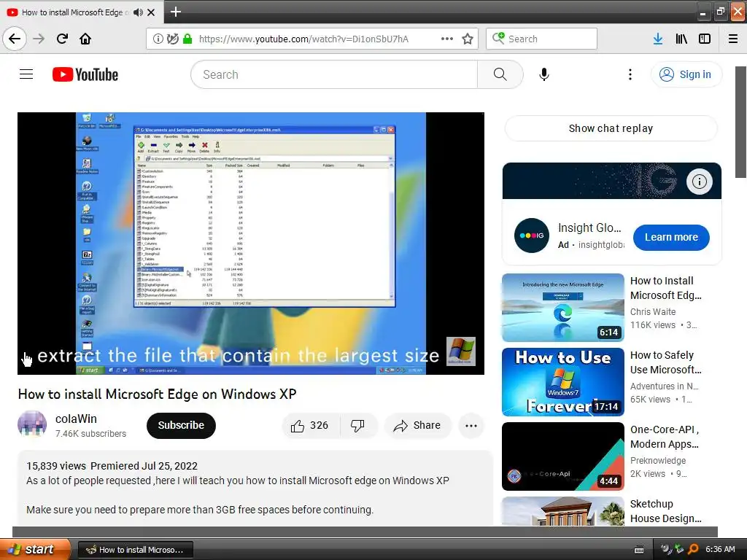The width and height of the screenshot is (747, 560).
Task: Click the 6:36 AM taskbar clock
Action: coord(720,550)
